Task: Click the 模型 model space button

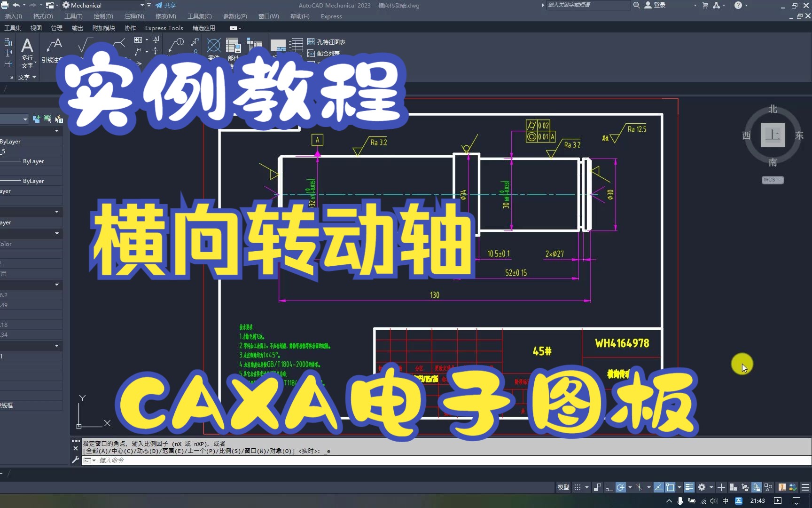Action: click(x=563, y=487)
